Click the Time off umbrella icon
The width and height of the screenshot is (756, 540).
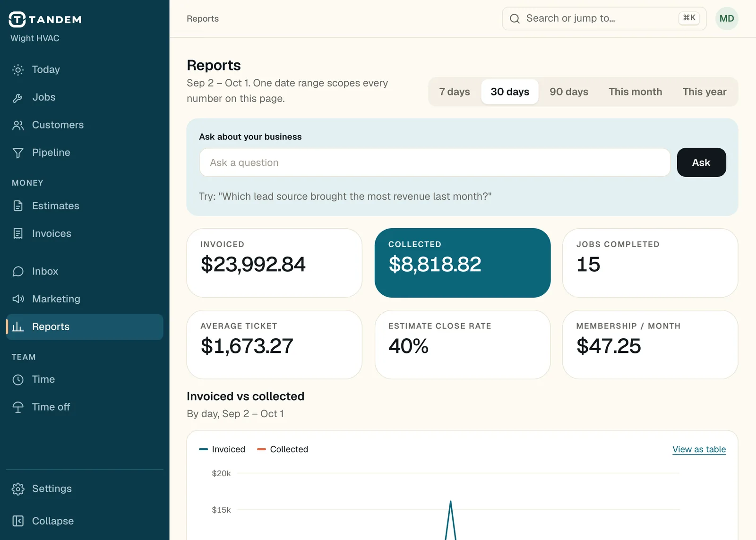coord(18,407)
